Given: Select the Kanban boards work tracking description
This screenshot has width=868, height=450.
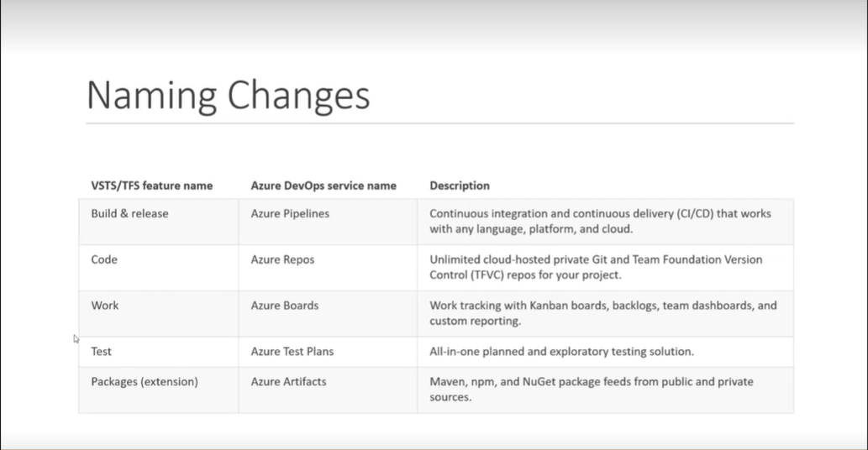Looking at the screenshot, I should [602, 313].
